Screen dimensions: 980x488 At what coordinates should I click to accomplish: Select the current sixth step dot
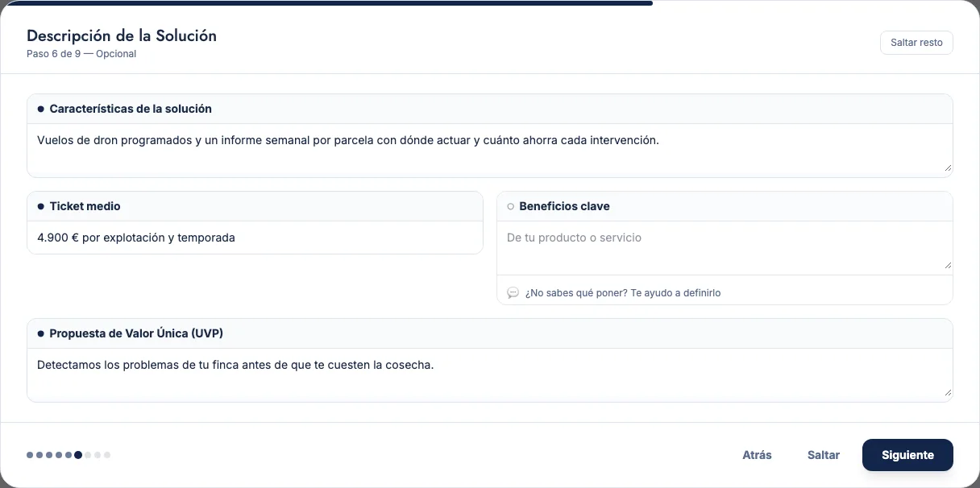coord(78,455)
